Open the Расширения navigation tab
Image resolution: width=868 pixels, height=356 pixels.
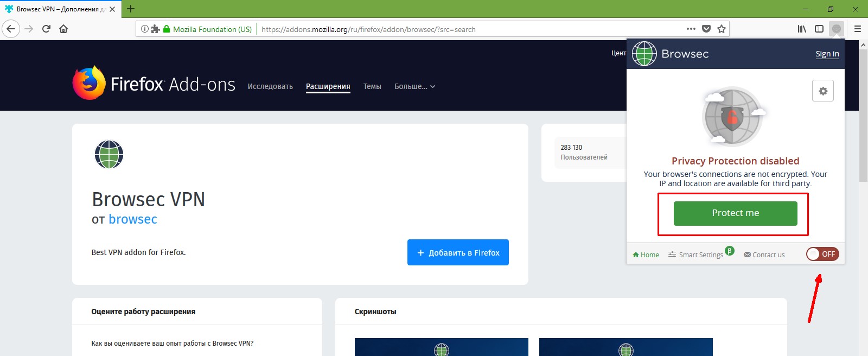point(328,86)
